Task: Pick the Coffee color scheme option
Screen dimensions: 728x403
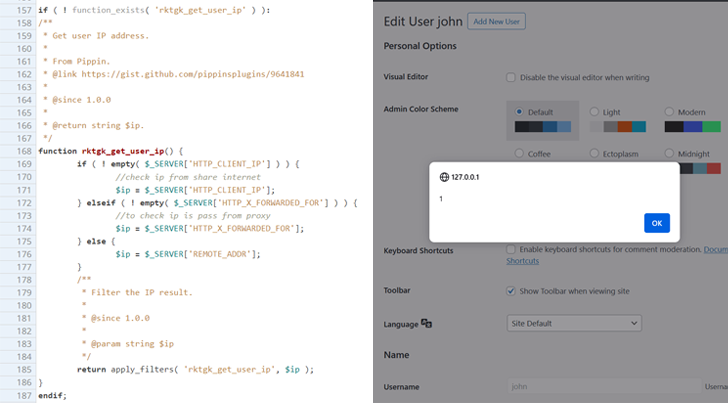Action: pyautogui.click(x=520, y=153)
